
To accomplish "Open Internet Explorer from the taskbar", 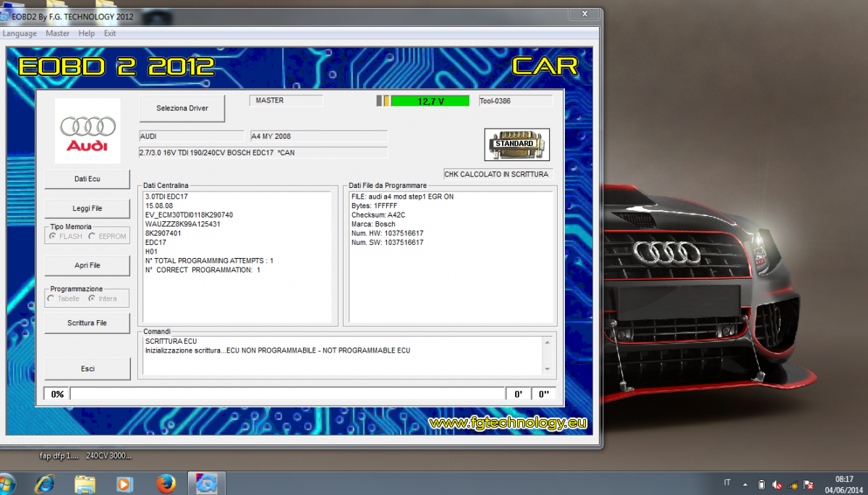I will click(45, 483).
